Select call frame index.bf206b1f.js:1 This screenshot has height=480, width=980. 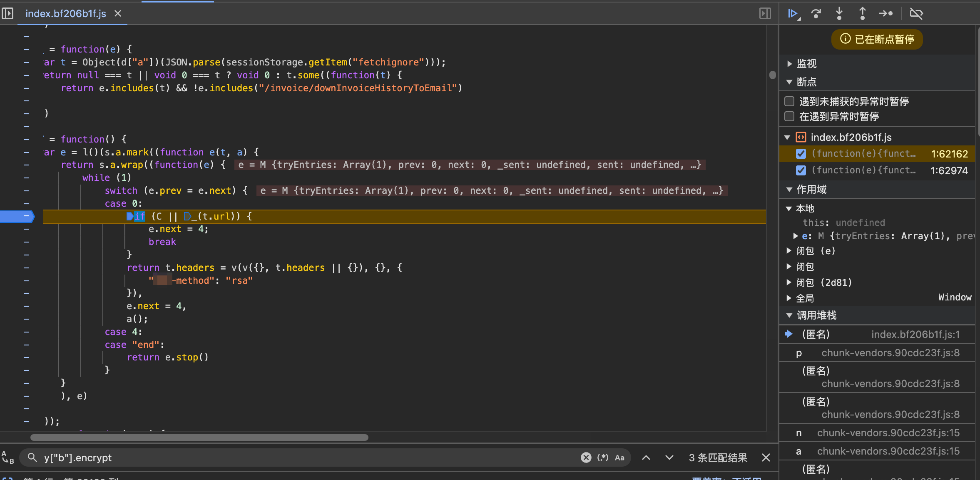click(878, 334)
